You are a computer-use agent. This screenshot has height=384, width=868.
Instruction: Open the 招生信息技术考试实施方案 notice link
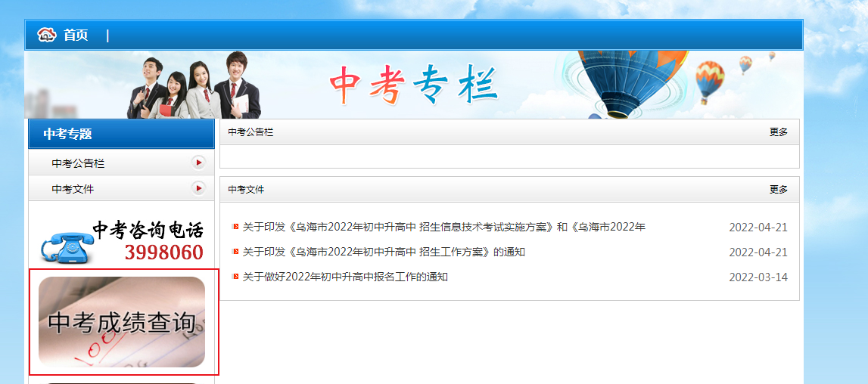point(444,228)
